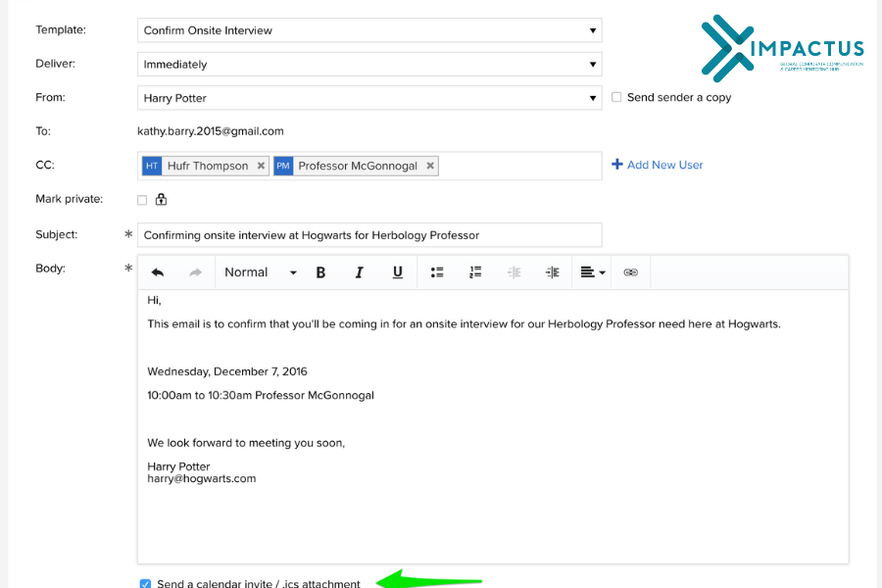Open the text alignment options
The width and height of the screenshot is (882, 588).
coord(592,272)
